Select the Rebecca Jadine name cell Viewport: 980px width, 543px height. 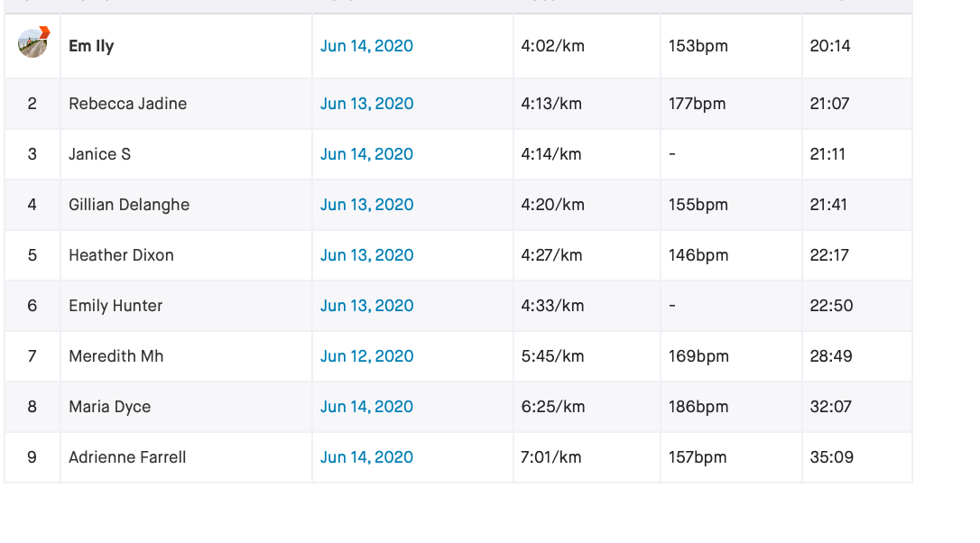[x=186, y=104]
